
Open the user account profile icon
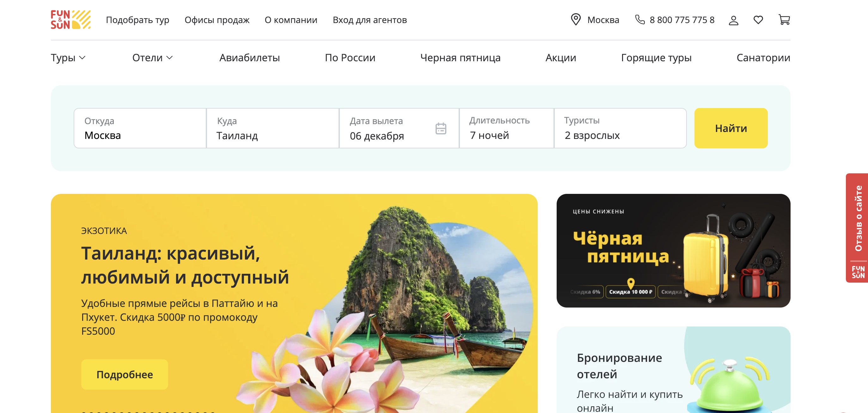734,20
